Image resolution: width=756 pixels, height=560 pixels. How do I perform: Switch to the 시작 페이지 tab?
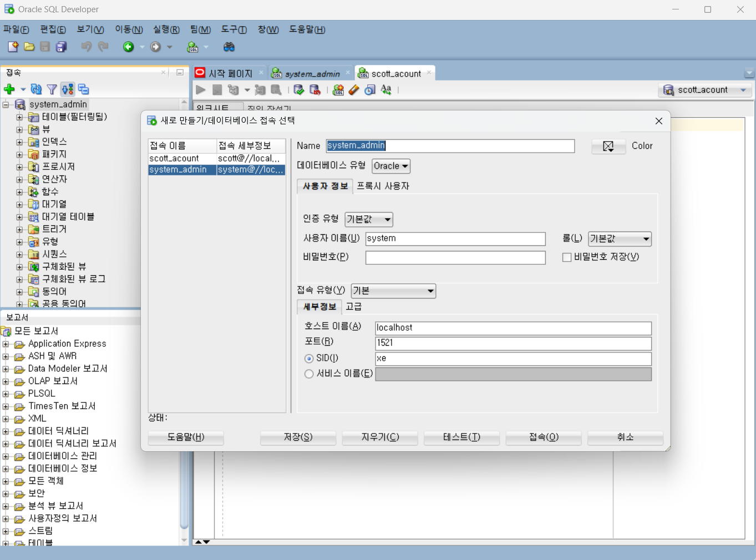tap(230, 73)
